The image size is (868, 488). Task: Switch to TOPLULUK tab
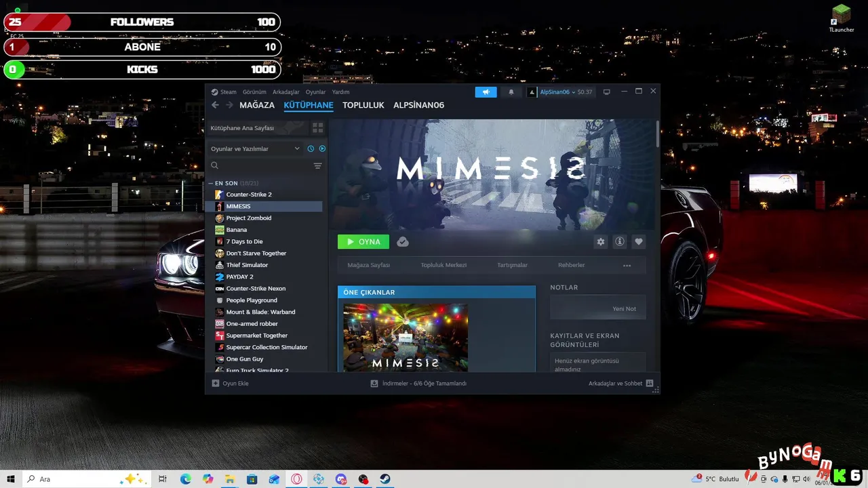click(x=363, y=105)
